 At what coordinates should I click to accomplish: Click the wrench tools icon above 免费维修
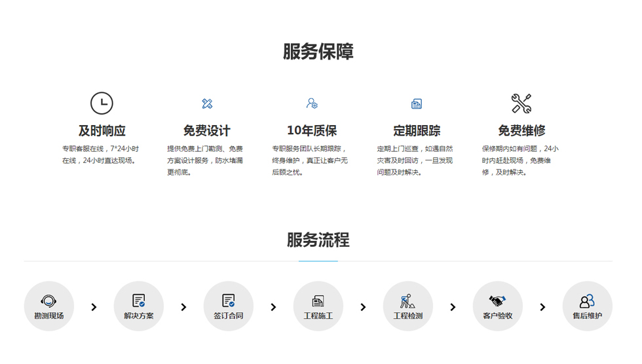pyautogui.click(x=521, y=103)
